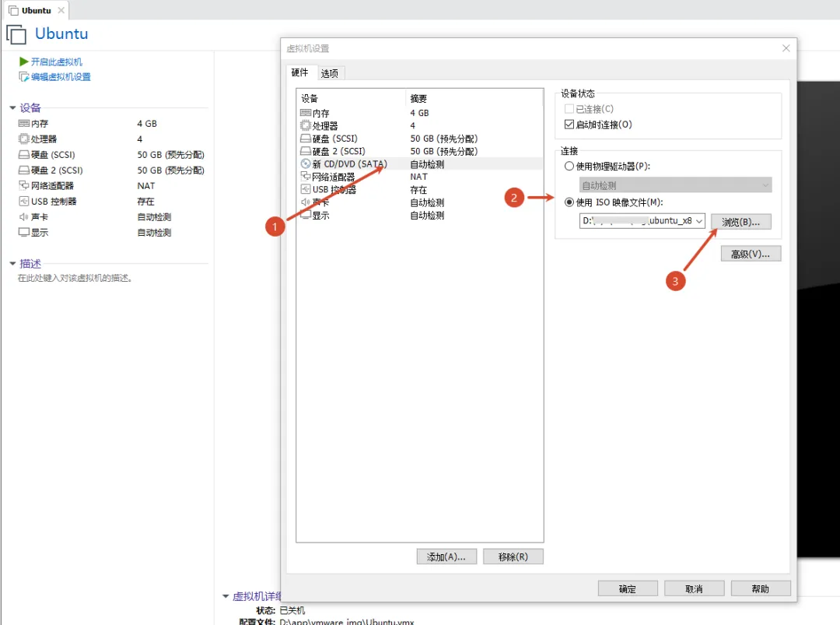The width and height of the screenshot is (840, 625).
Task: Click display monitor icon in settings list
Action: coord(306,214)
